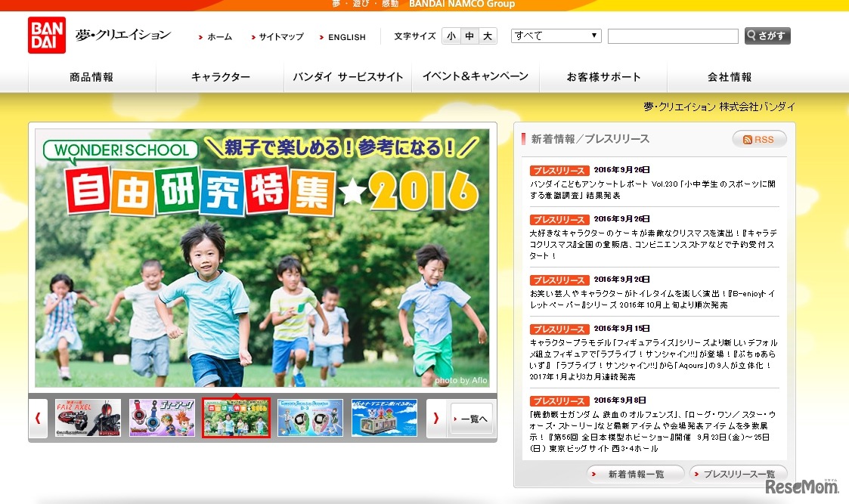Screen dimensions: 849x504
Task: Open the RSS feed button
Action: 759,139
